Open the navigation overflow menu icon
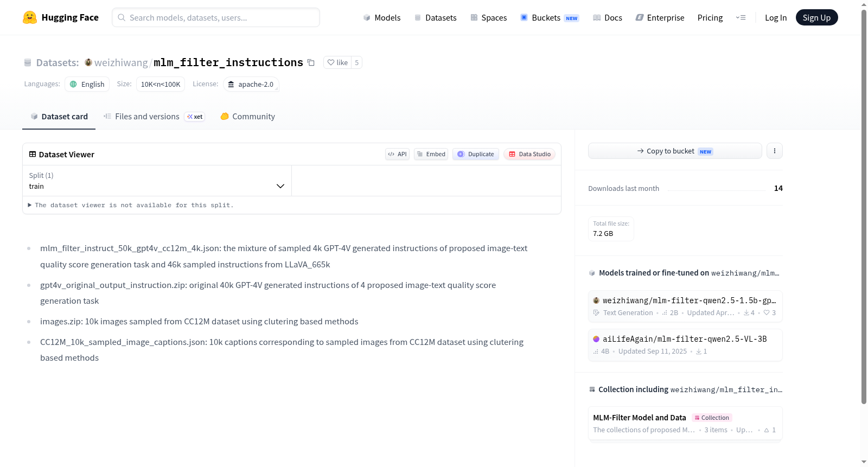Viewport: 868px width, 467px height. click(x=741, y=17)
